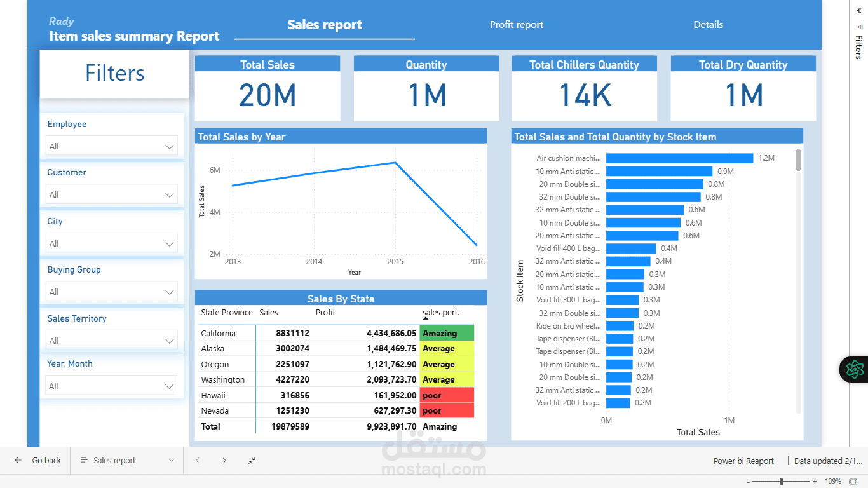Select the California row in Sales By State
Viewport: 868px width, 488px height.
(224, 332)
